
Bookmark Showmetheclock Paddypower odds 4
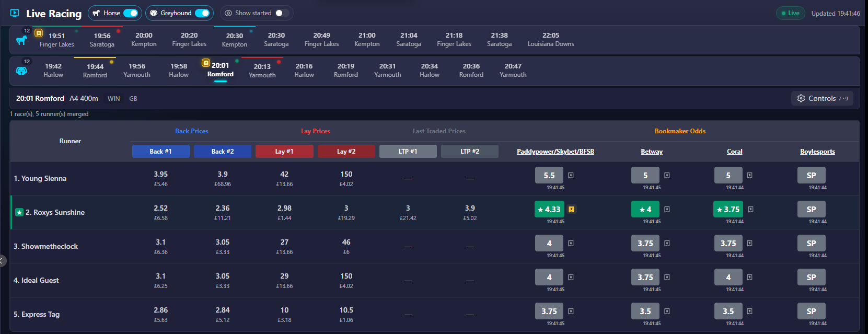coord(571,244)
